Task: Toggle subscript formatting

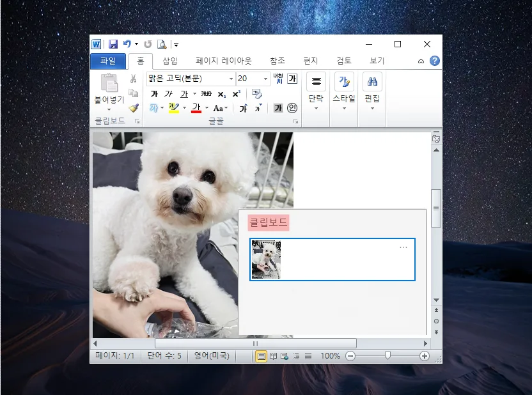Action: (221, 94)
